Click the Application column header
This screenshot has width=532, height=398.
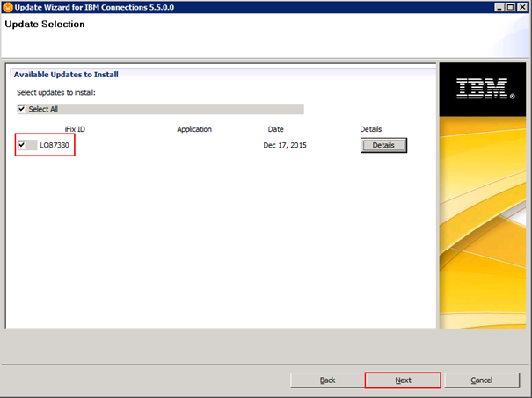tap(194, 129)
